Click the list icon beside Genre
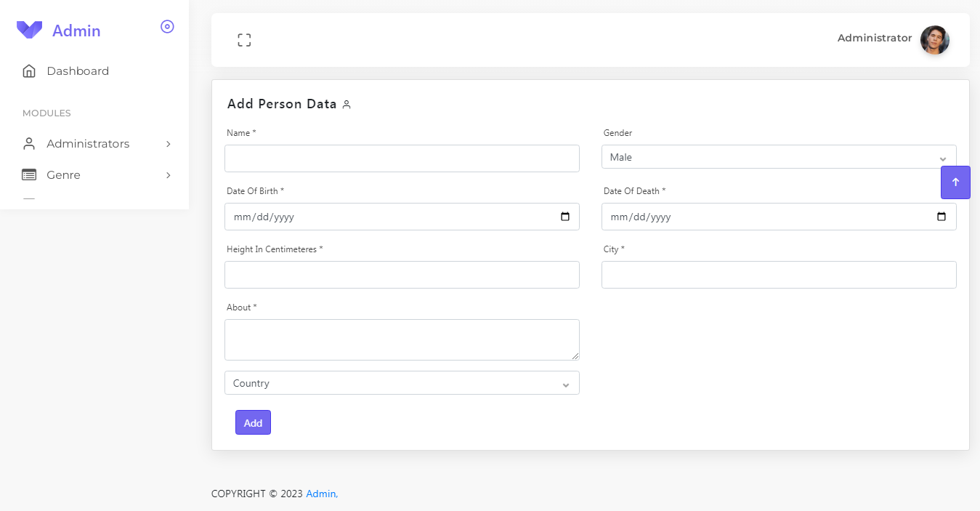The height and width of the screenshot is (511, 980). click(x=28, y=174)
